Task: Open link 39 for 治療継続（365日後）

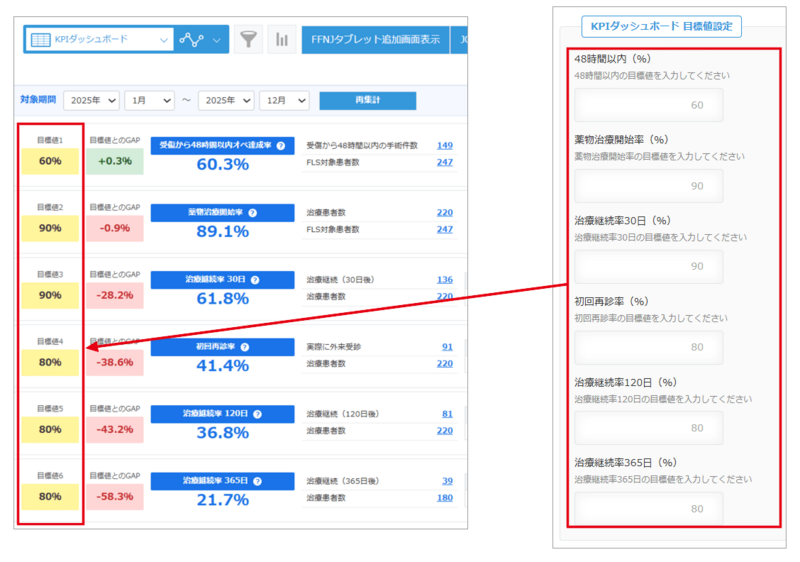Action: coord(447,481)
